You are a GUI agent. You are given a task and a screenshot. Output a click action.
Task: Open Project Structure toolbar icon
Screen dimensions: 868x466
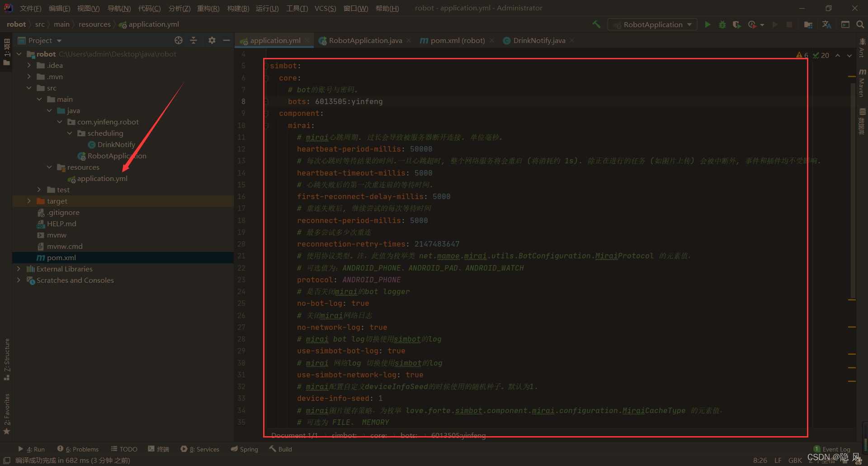[x=808, y=24]
